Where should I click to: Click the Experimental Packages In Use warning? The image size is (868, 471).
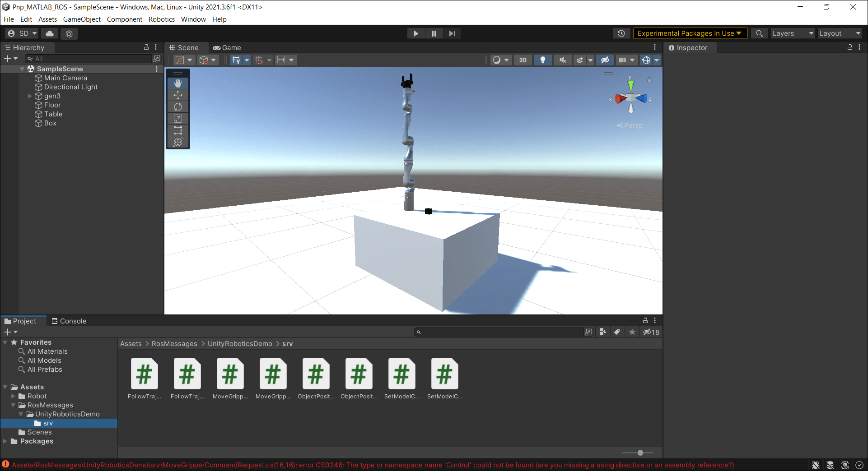[x=689, y=33]
